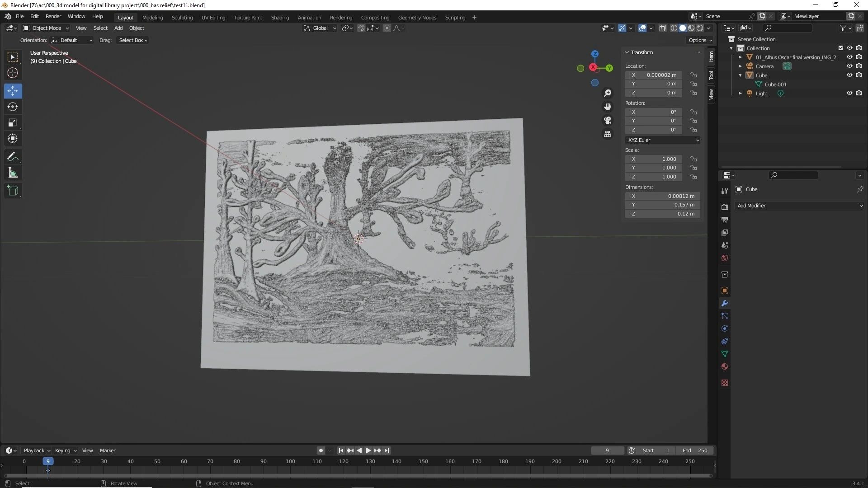Open the Texture properties tab
Screen dimensions: 868x488
pos(725,383)
